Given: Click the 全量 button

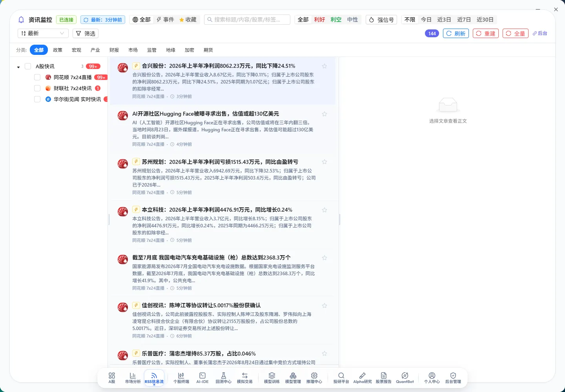Looking at the screenshot, I should point(516,33).
